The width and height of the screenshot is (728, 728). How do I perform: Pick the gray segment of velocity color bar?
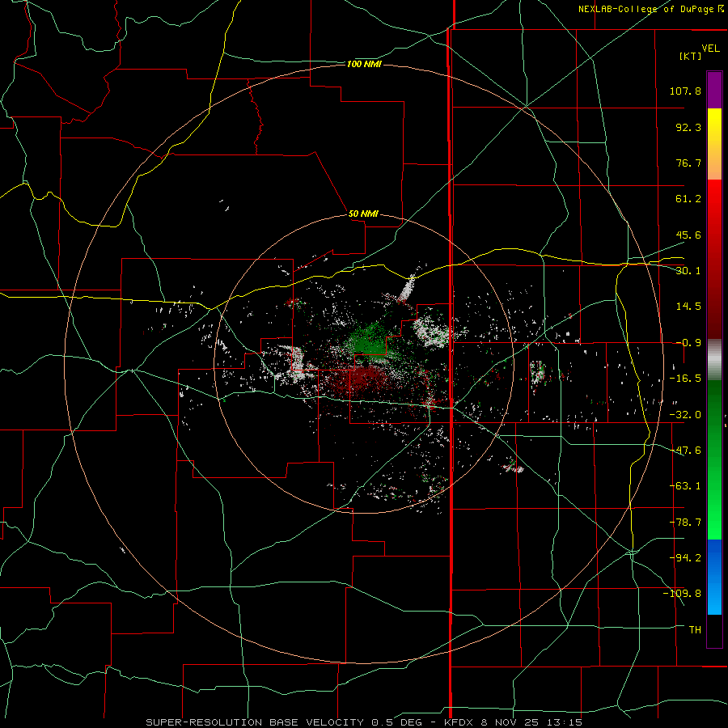click(714, 359)
